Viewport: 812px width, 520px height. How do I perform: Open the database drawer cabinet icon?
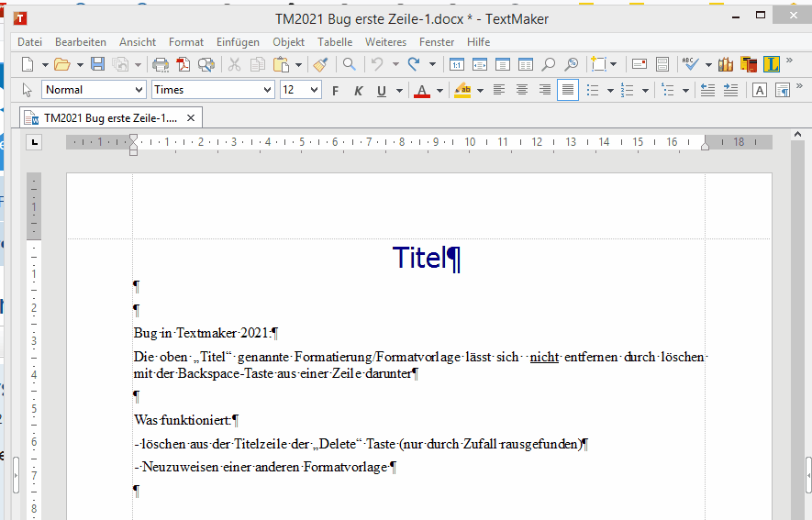[662, 64]
